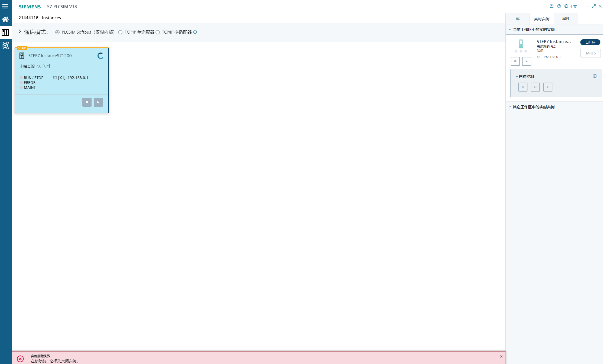Open help via question mark icon
The height and width of the screenshot is (364, 603).
pyautogui.click(x=559, y=6)
